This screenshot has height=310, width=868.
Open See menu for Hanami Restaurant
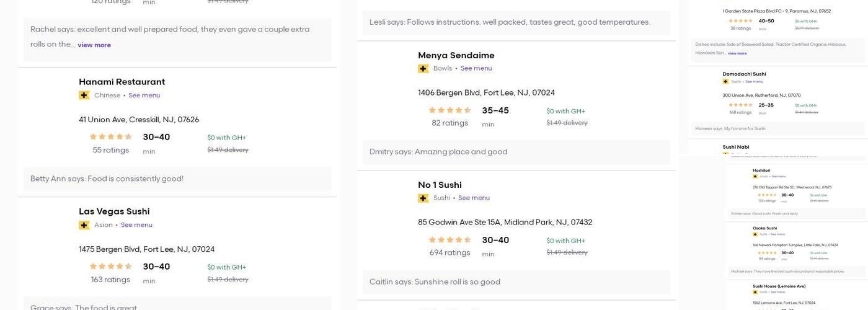coord(144,95)
